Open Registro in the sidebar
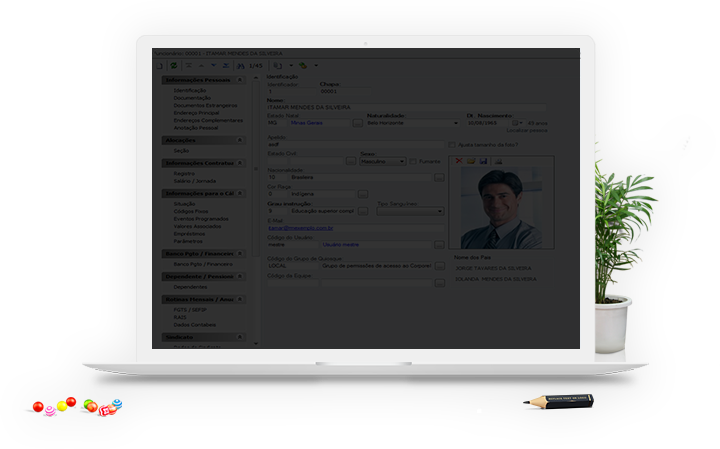The image size is (720, 449). (184, 174)
